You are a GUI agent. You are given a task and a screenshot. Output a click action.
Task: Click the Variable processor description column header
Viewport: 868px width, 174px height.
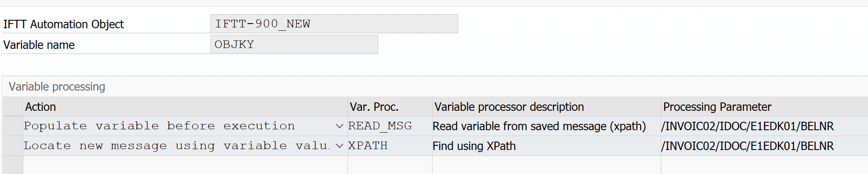(x=546, y=107)
